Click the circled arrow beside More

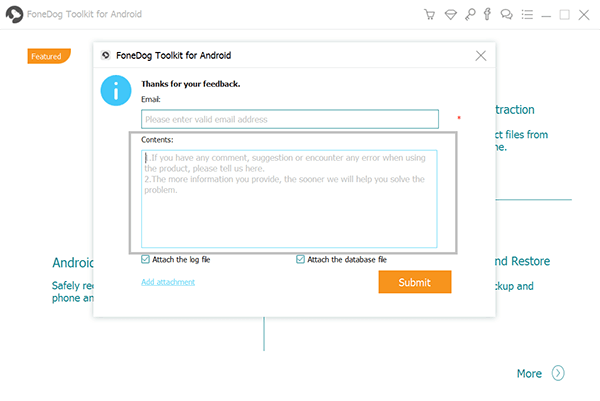tap(558, 373)
